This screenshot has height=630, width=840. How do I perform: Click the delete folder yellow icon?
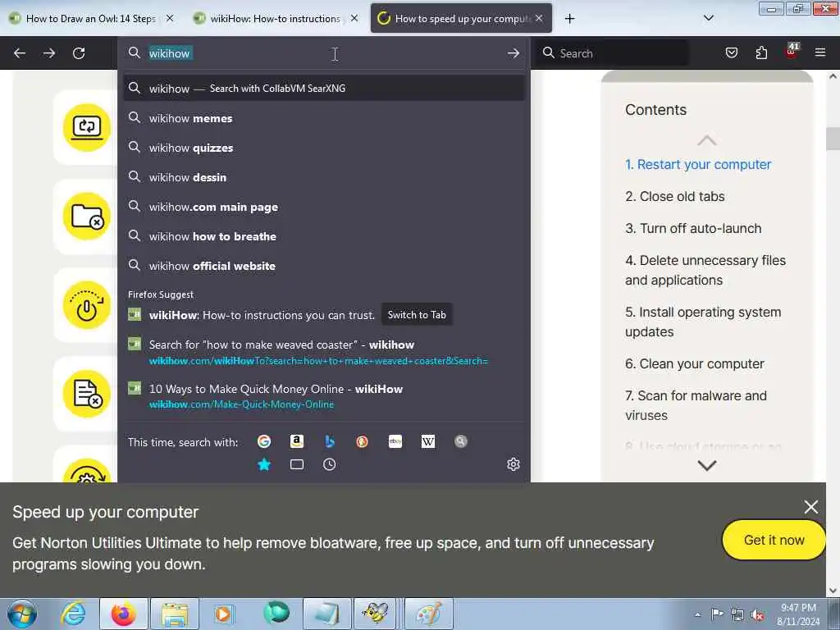(87, 217)
